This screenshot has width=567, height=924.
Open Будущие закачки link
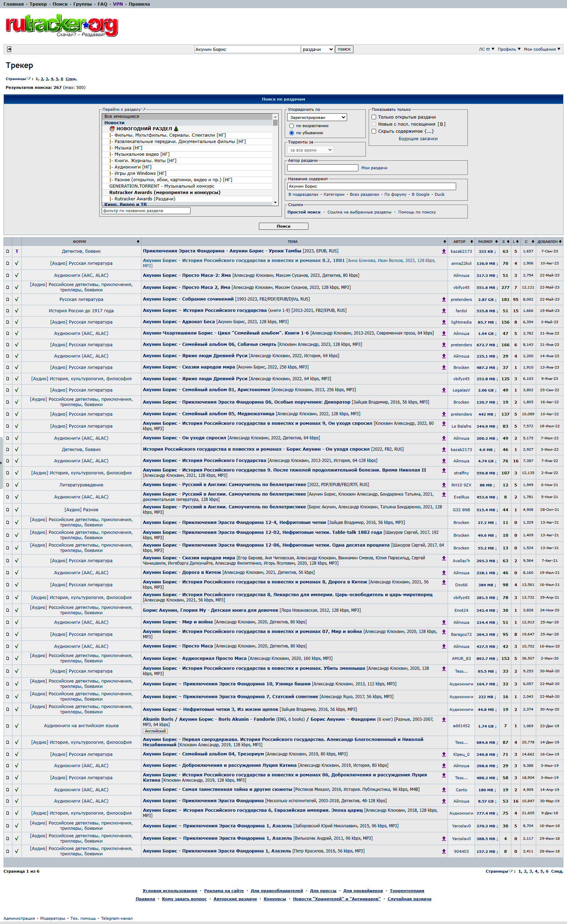(418, 139)
